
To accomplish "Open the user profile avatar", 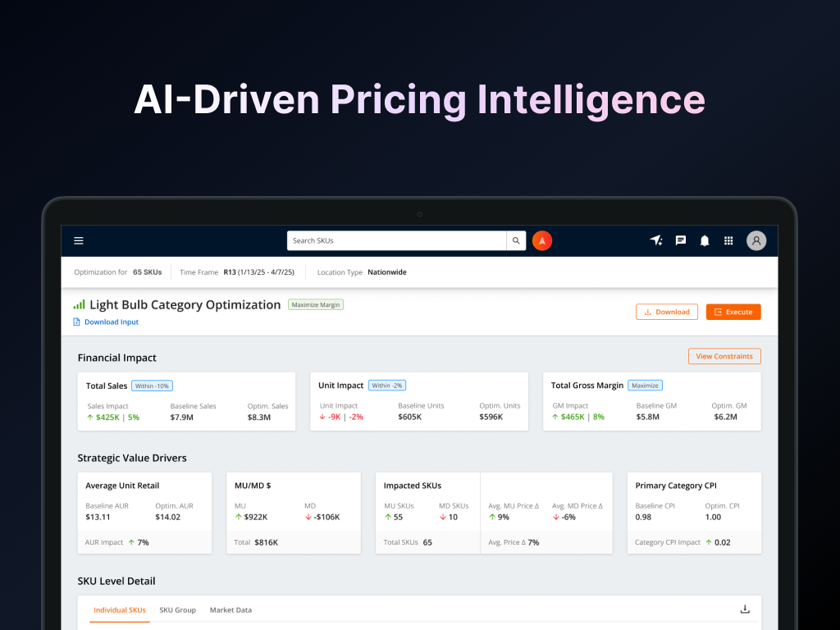I will (756, 240).
